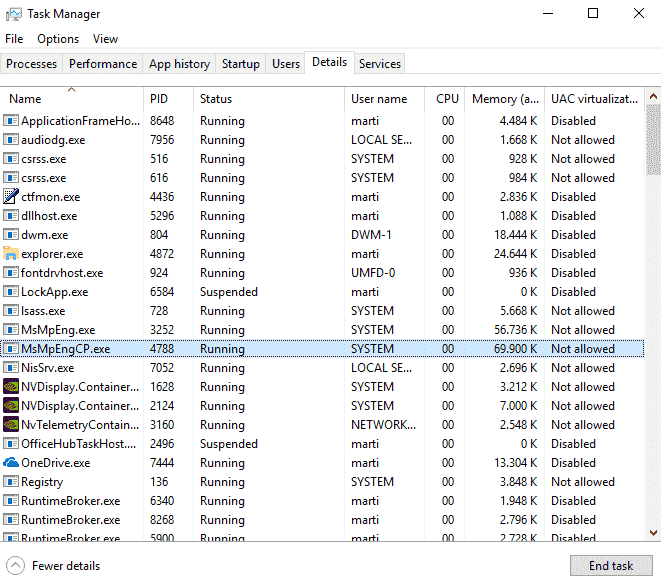This screenshot has height=586, width=661.
Task: Click LOCAL SE... user of audiodg.exe
Action: coord(382,140)
